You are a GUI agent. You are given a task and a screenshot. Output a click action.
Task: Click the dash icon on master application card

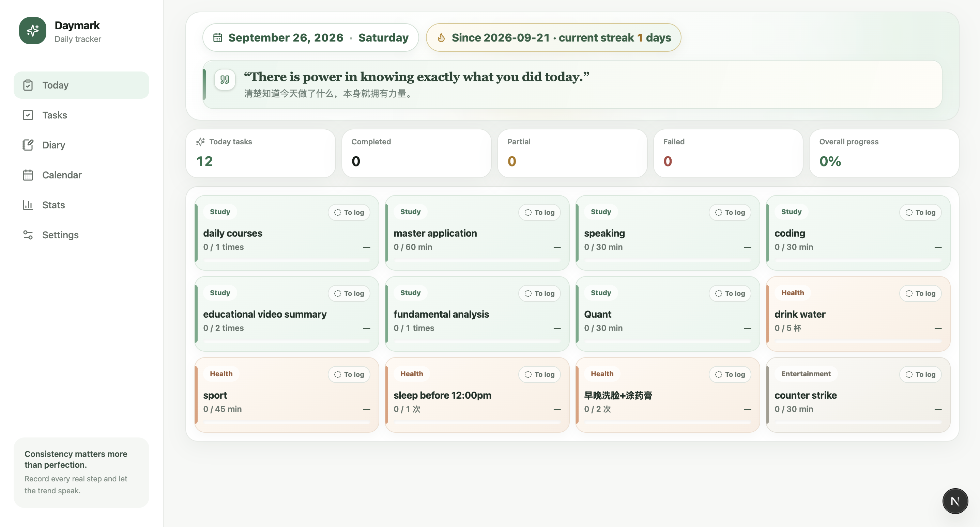pos(557,247)
